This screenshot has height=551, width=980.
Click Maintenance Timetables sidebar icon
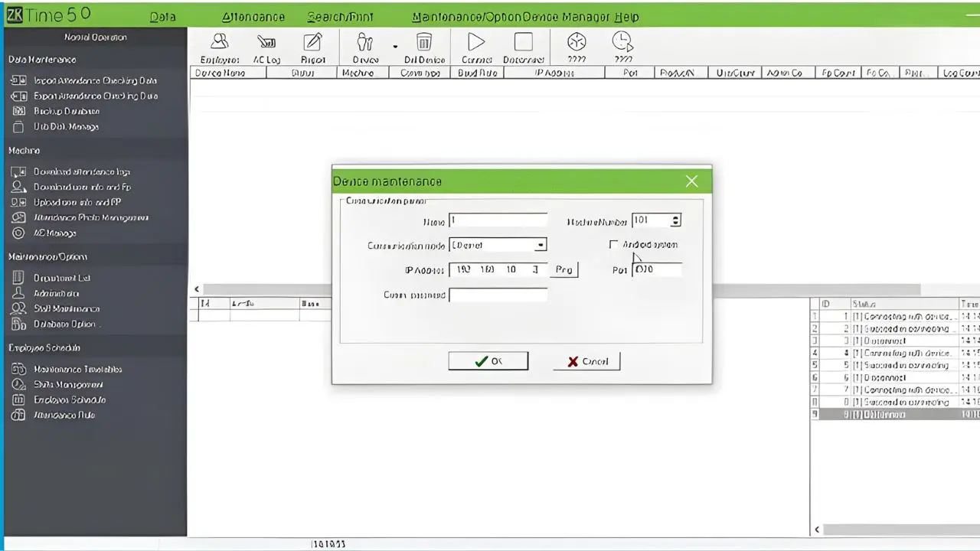19,369
